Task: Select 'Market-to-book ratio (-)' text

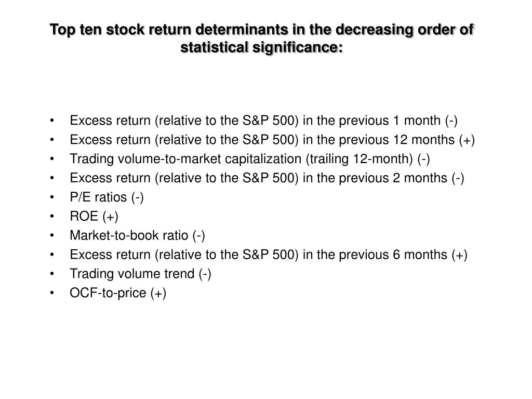Action: [x=137, y=235]
